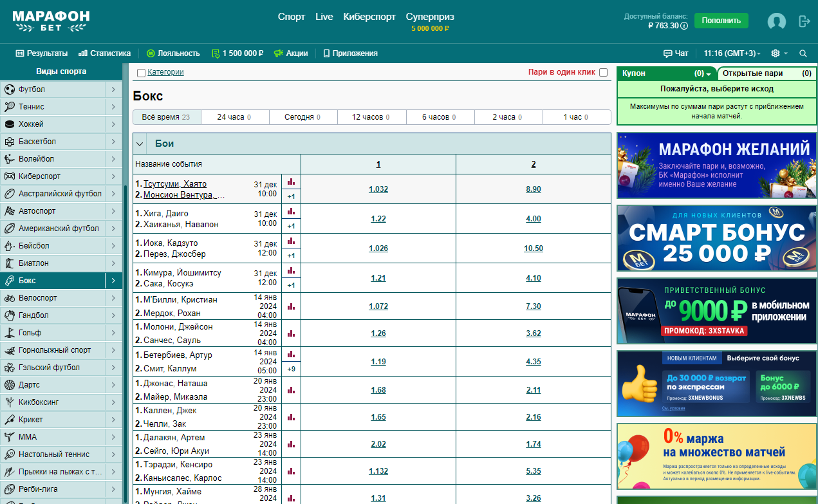Open the Суперприз link

[x=430, y=17]
